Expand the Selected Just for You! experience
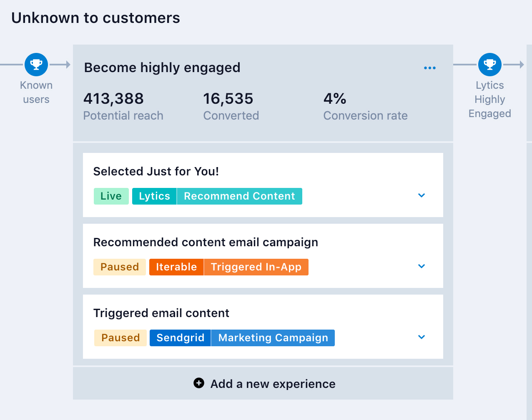The width and height of the screenshot is (532, 420). [x=422, y=195]
